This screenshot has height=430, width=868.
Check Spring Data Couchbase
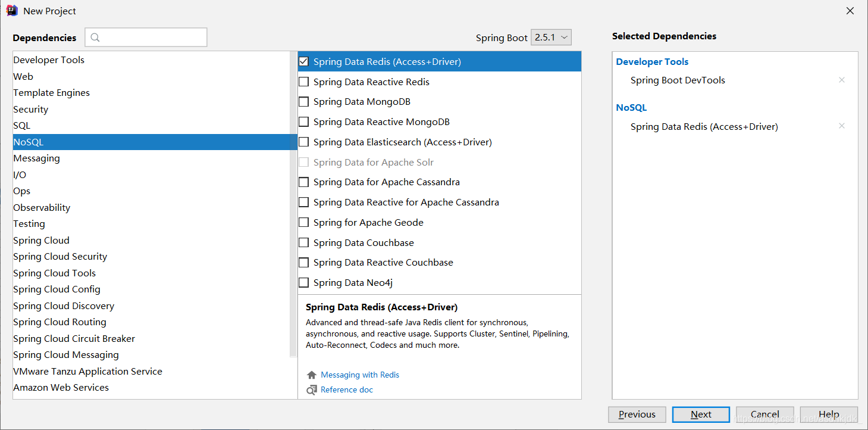[x=304, y=242]
